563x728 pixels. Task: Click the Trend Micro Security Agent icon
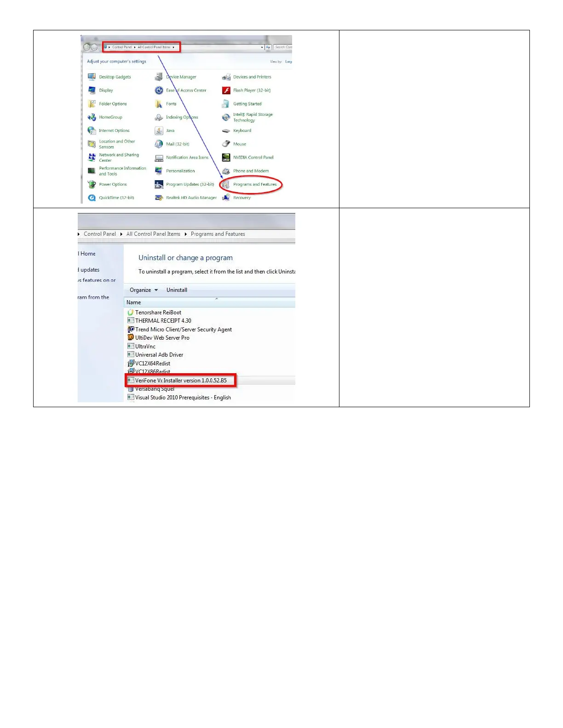coord(131,329)
